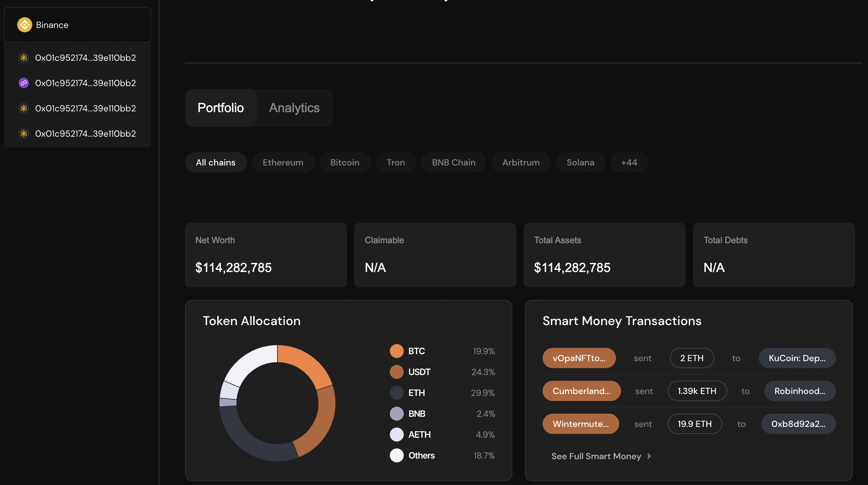Click the BTC orange legend dot
Screen dimensions: 868x485
point(396,351)
